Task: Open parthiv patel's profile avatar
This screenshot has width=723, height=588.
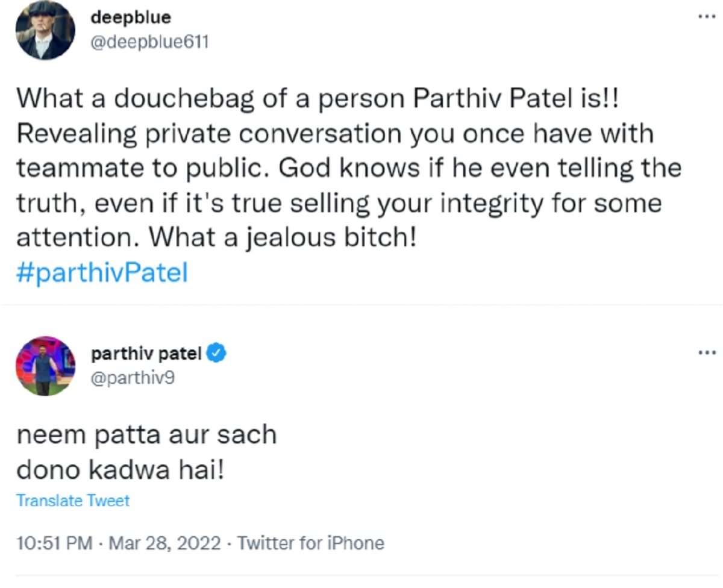Action: [x=45, y=366]
